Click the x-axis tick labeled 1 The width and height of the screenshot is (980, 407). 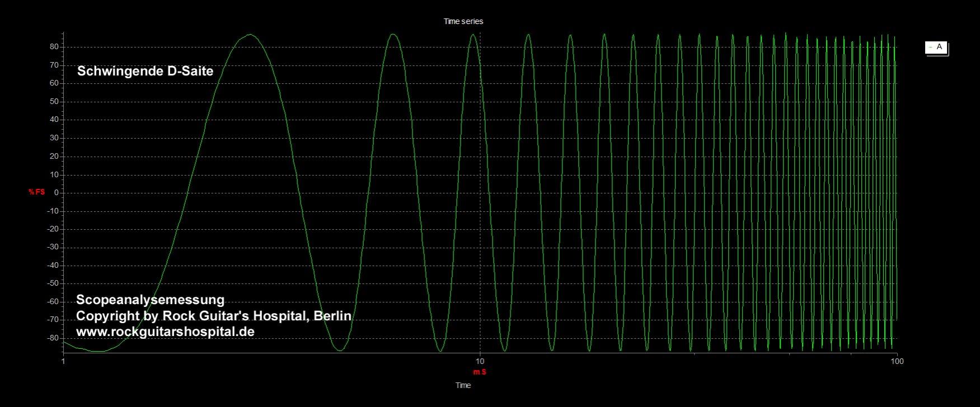point(63,361)
